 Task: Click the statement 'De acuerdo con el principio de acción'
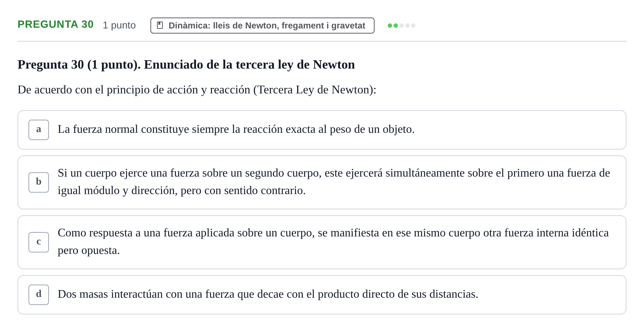(x=197, y=90)
